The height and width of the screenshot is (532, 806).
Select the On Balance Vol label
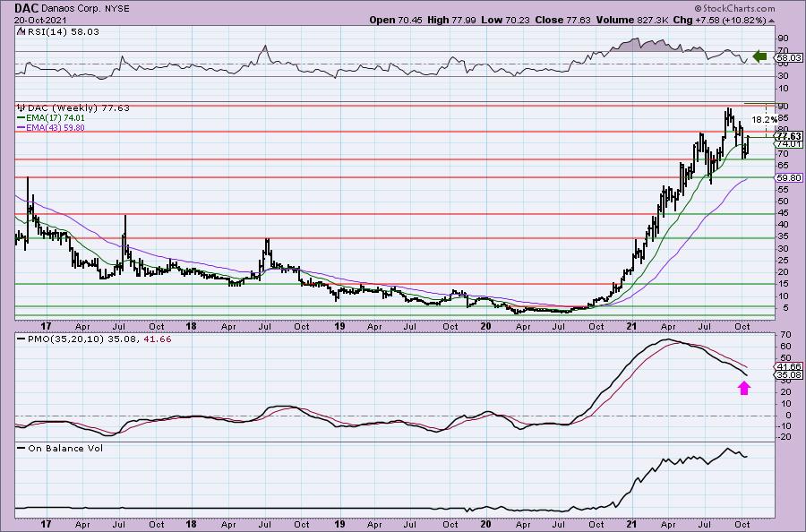(x=65, y=448)
